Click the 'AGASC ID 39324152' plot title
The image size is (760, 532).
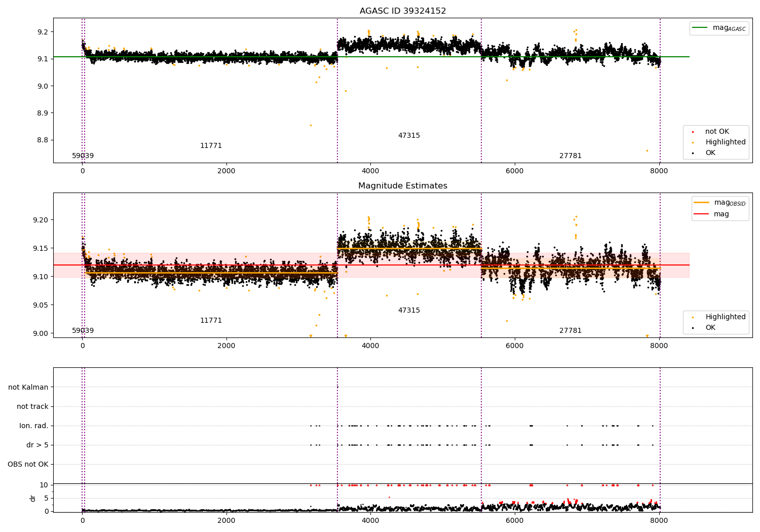click(x=403, y=11)
